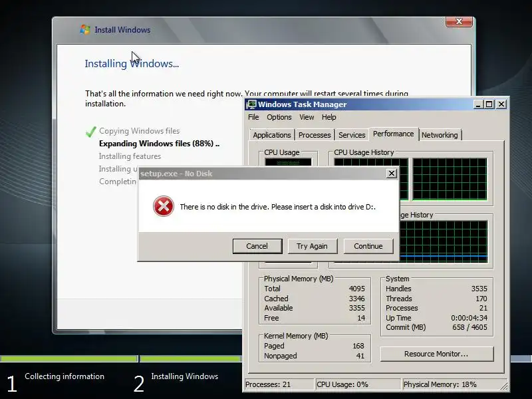Click the Free memory value 14

pyautogui.click(x=361, y=318)
